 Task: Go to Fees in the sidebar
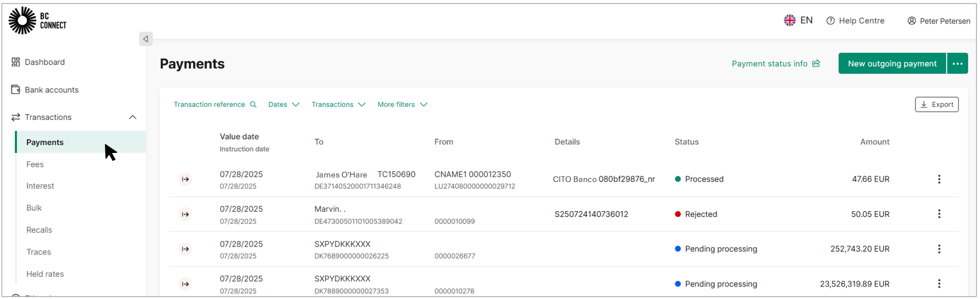tap(35, 164)
